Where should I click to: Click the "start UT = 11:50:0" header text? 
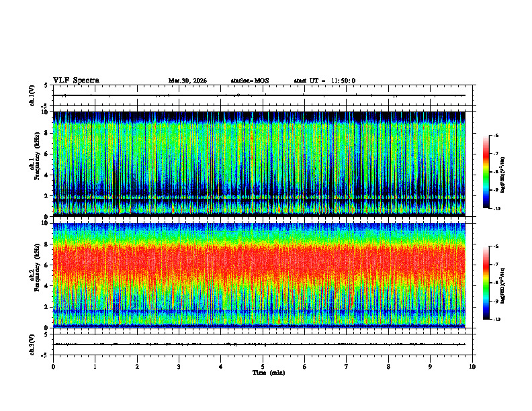click(x=324, y=81)
